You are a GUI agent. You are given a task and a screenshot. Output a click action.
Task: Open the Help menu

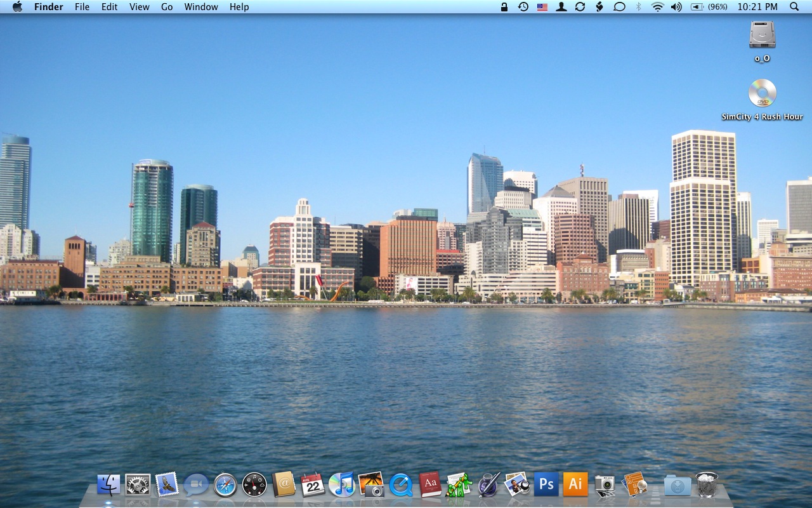239,7
